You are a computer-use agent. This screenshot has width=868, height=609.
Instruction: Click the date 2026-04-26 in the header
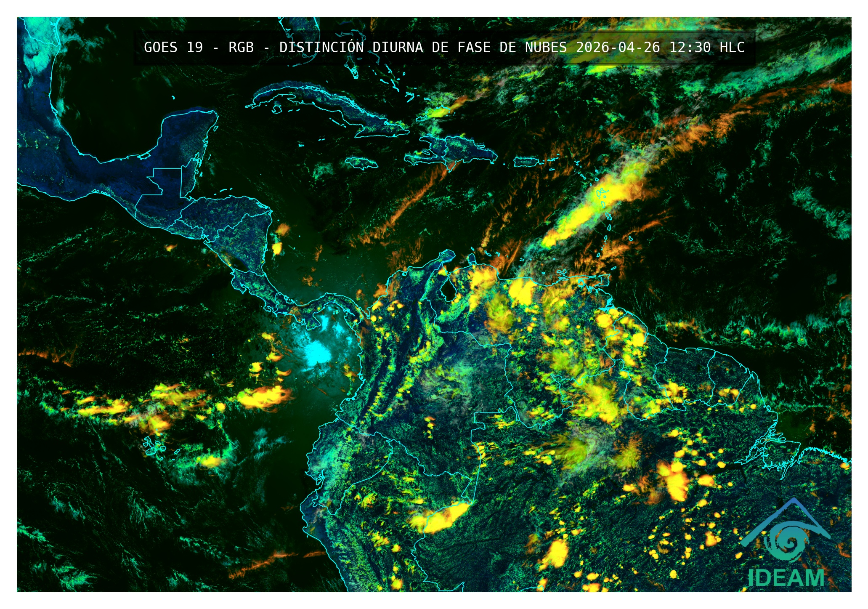(x=618, y=48)
